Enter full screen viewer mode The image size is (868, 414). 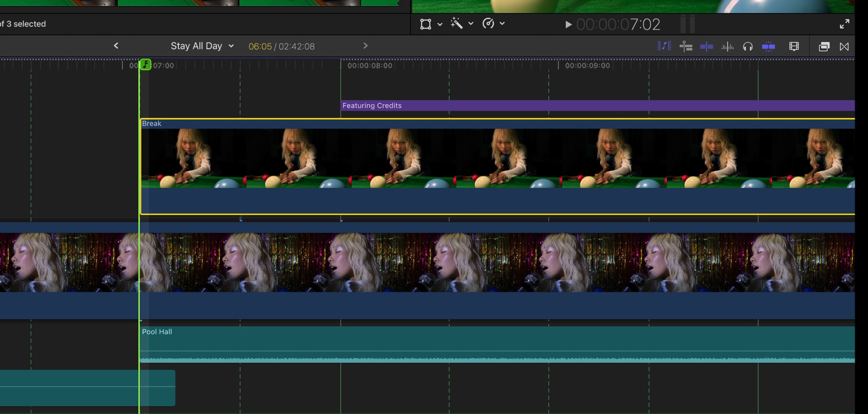844,24
